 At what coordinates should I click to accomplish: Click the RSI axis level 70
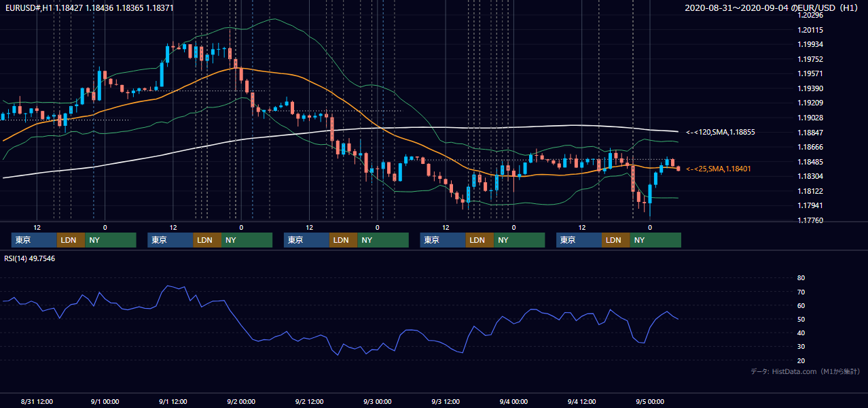pyautogui.click(x=801, y=292)
